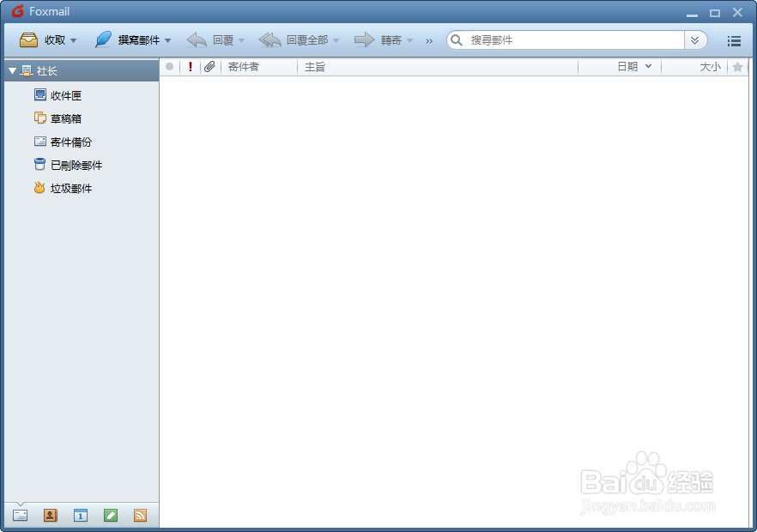Open the 回覆 dropdown arrow
This screenshot has height=532, width=757.
pos(241,40)
